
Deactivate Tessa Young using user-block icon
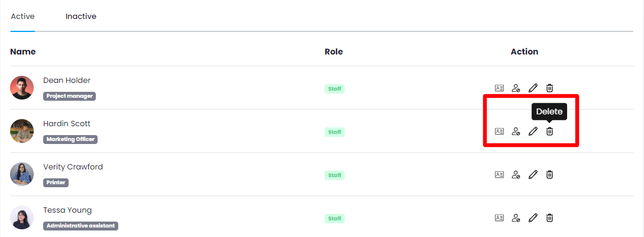(516, 218)
